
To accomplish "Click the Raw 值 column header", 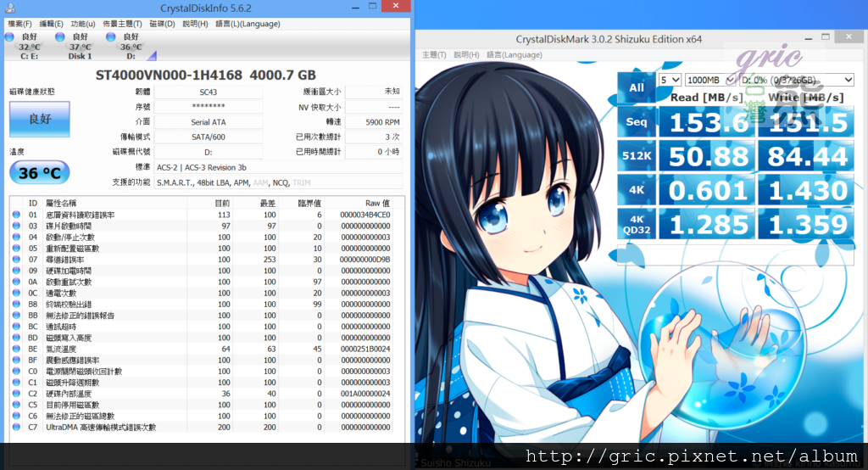I will [x=377, y=204].
